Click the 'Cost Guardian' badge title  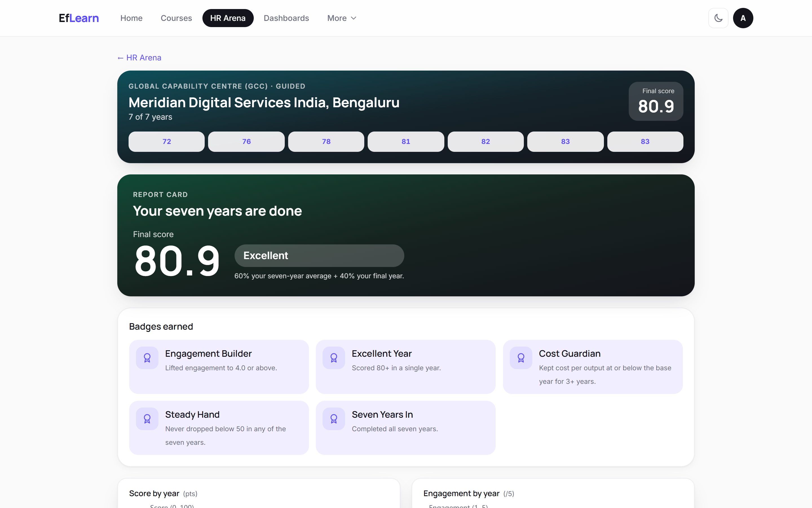point(570,353)
